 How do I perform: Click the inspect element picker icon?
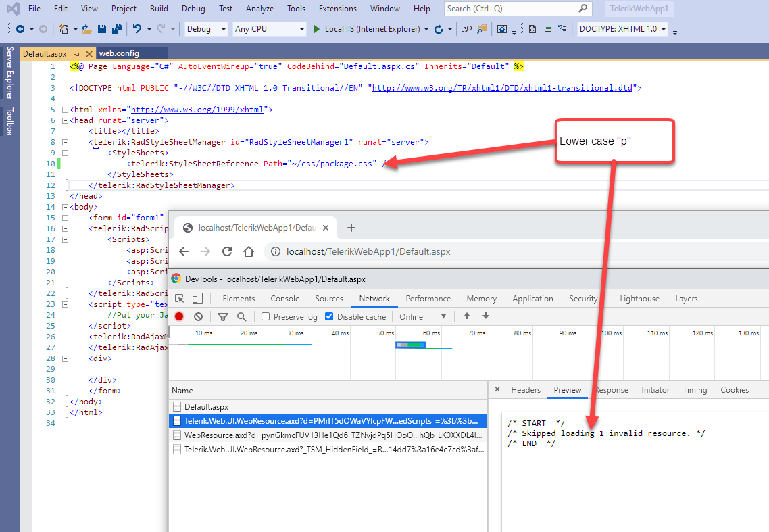click(x=180, y=298)
